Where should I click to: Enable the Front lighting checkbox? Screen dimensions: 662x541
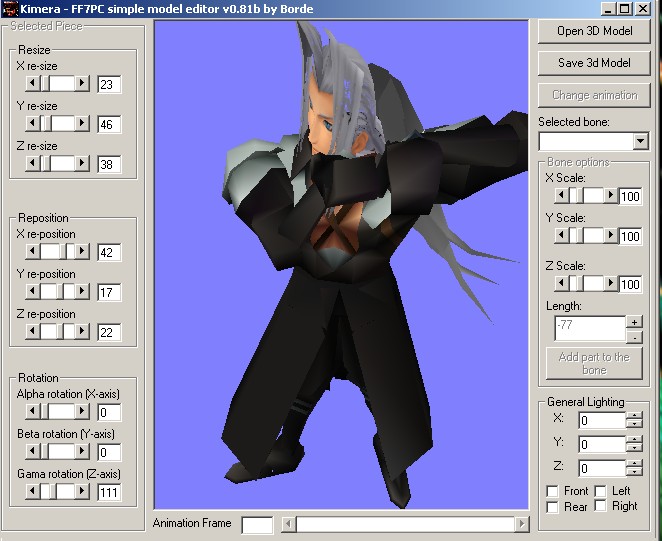pyautogui.click(x=553, y=491)
